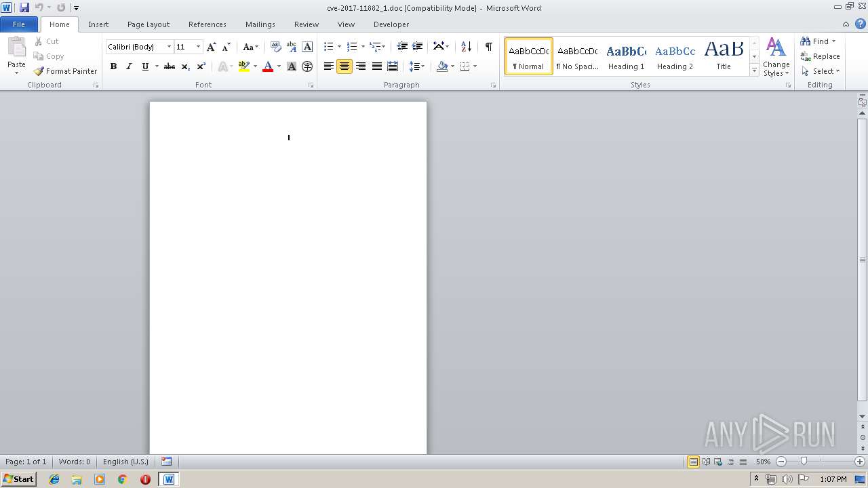Grow the font size
This screenshot has width=868, height=488.
coord(212,47)
